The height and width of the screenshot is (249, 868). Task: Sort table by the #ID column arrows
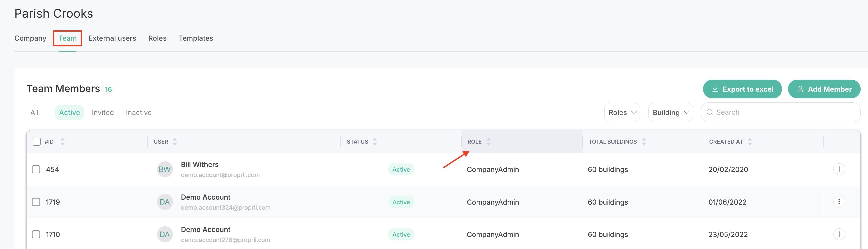62,142
